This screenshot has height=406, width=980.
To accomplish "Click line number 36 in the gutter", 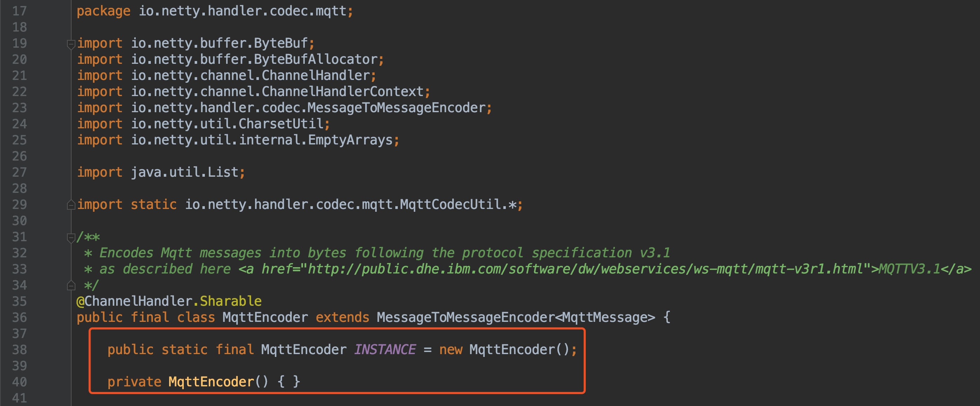I will (x=19, y=317).
